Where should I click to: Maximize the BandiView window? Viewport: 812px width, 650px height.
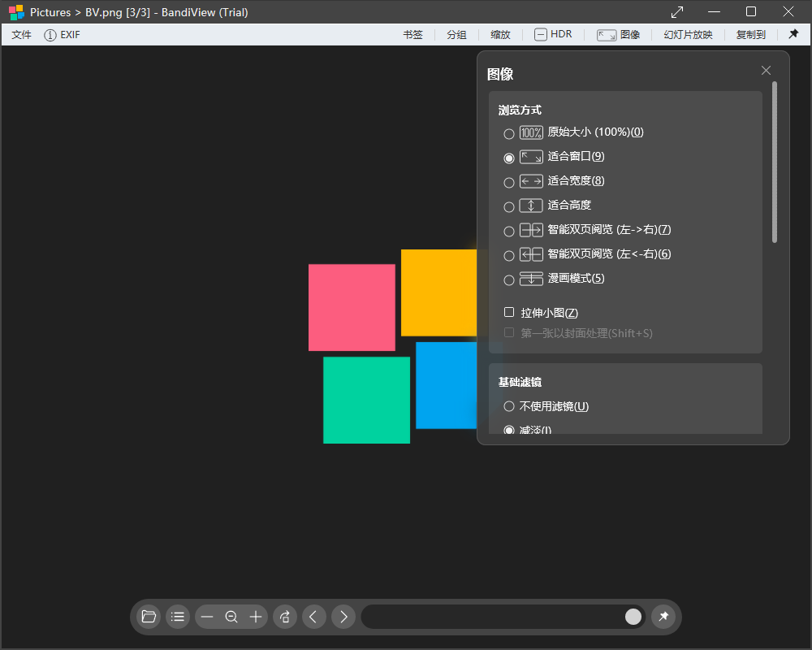point(751,11)
